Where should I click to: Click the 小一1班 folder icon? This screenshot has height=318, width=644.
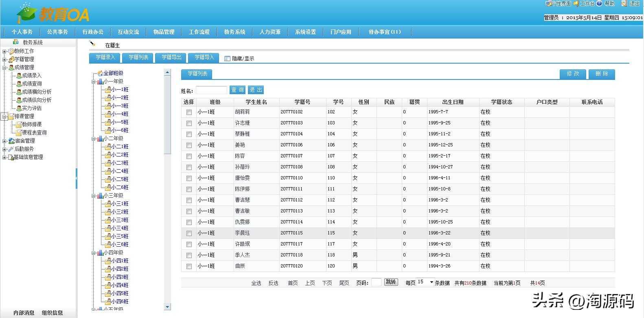(108, 89)
